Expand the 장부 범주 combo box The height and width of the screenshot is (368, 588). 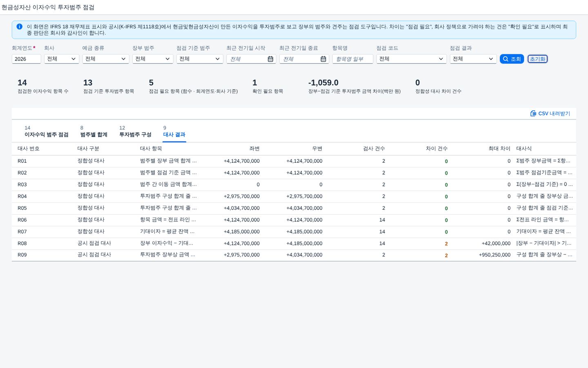tap(153, 59)
